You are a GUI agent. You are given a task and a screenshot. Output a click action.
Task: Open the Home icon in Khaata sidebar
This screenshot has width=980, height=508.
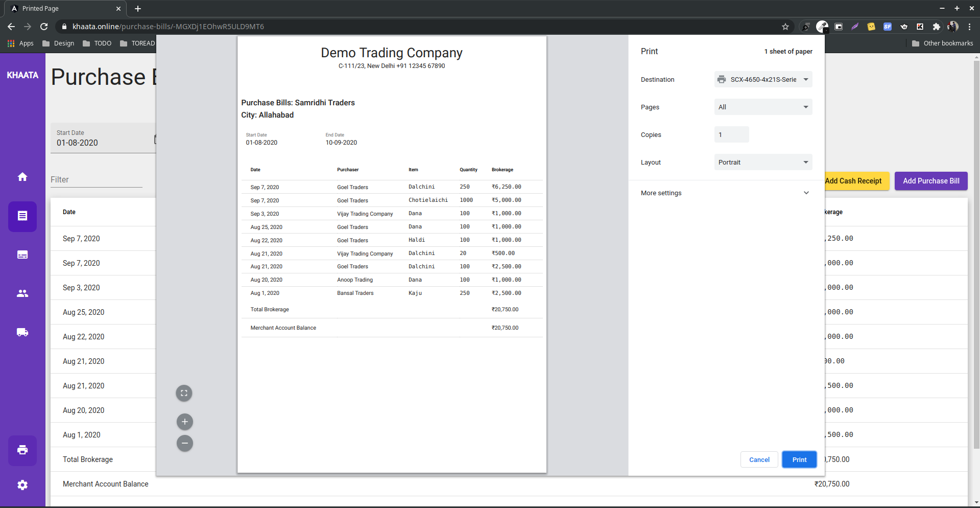click(22, 177)
